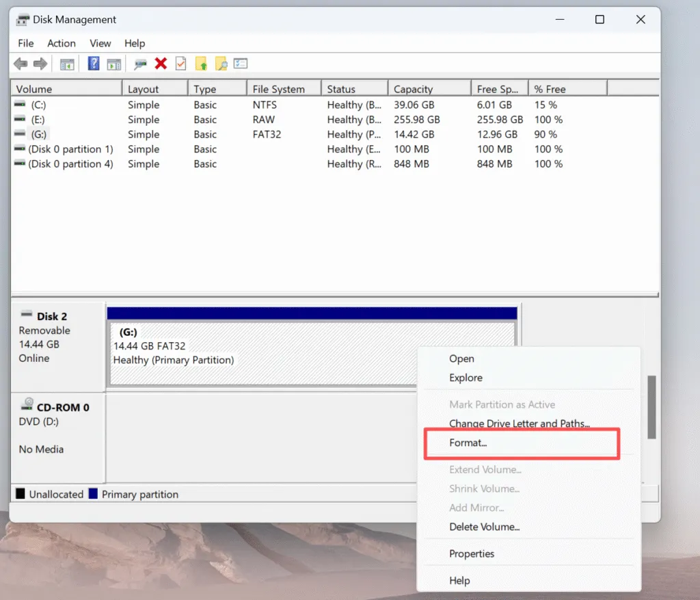
Task: Choose Change Drive Letter and Paths...
Action: 519,423
